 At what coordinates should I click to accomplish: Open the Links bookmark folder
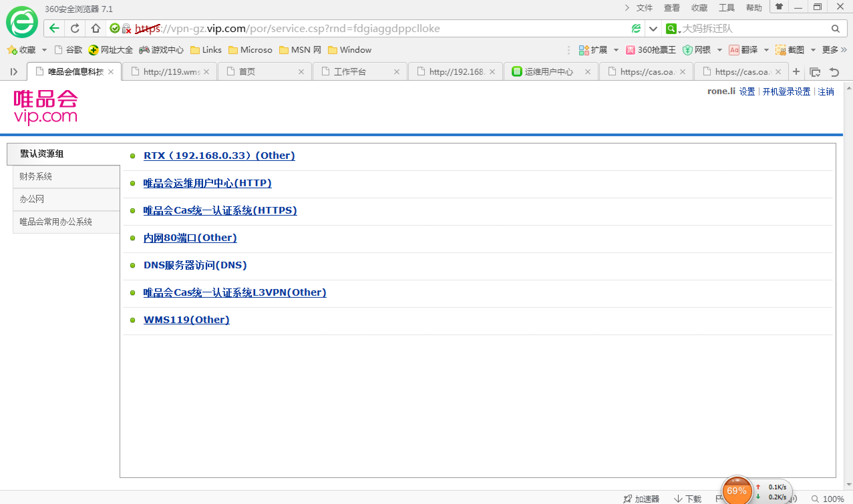206,50
